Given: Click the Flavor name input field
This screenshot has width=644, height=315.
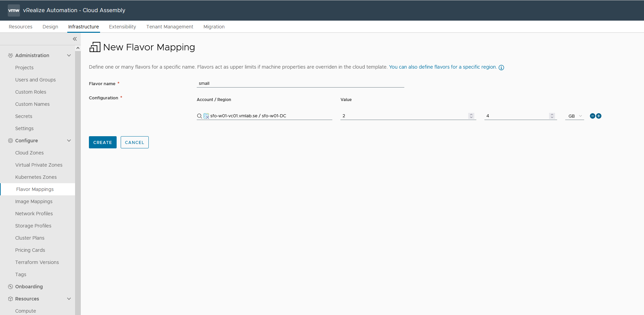Looking at the screenshot, I should coord(301,83).
